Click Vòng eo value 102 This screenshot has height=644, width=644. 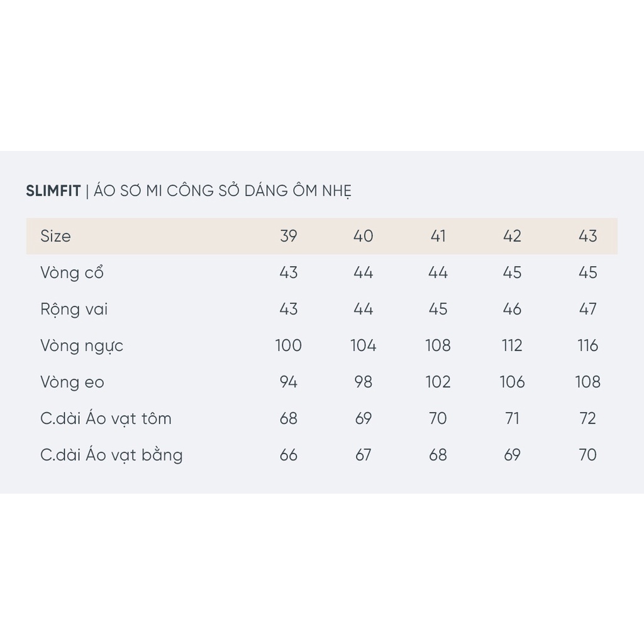click(x=438, y=382)
